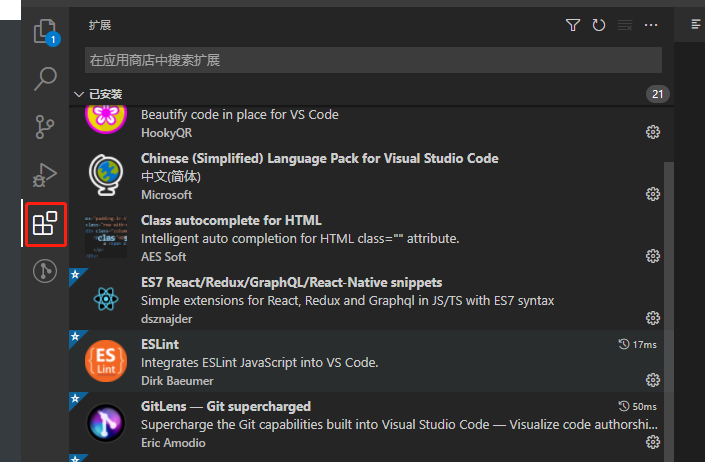Collapse the 已安装 installed section
705x462 pixels.
pyautogui.click(x=80, y=94)
